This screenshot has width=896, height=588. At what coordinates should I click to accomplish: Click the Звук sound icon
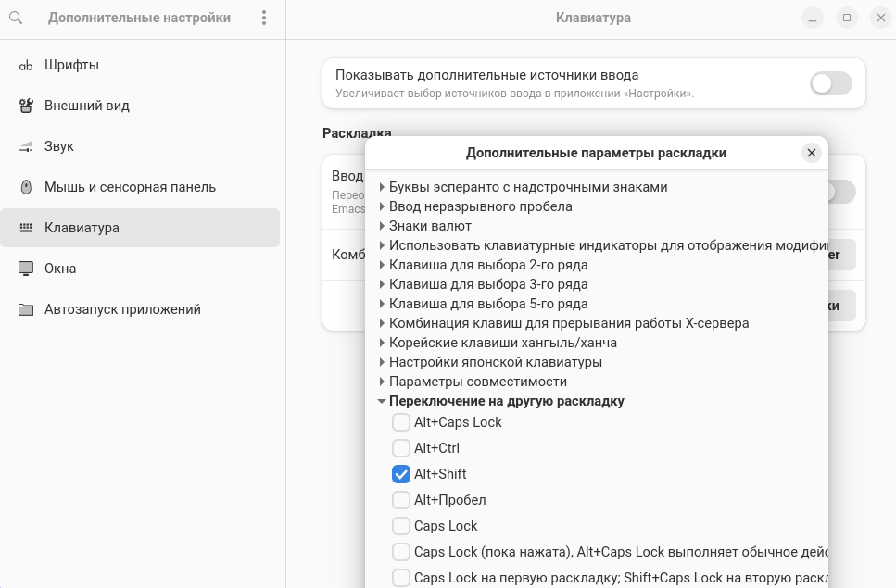(x=26, y=146)
